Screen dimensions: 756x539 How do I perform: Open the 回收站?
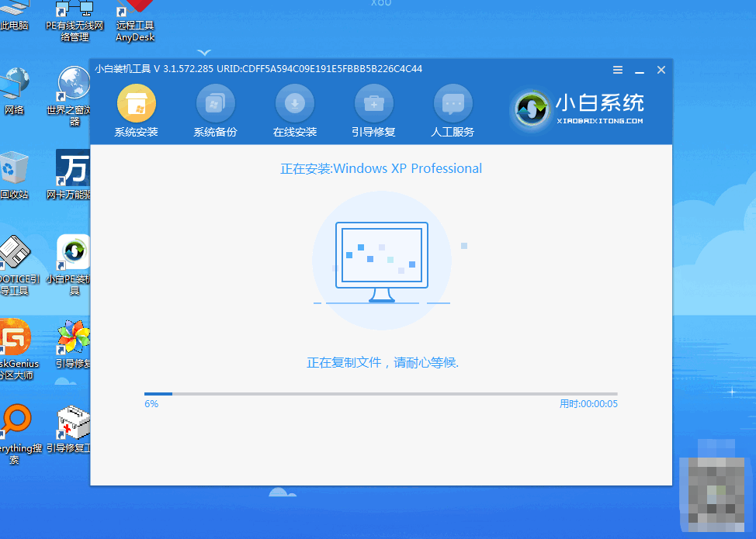(x=12, y=167)
